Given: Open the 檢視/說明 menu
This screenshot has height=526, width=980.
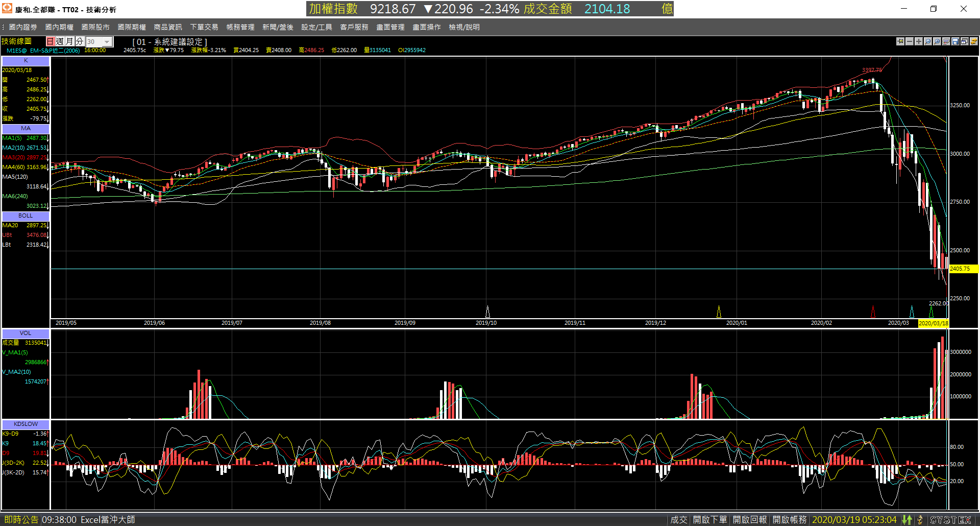Looking at the screenshot, I should (x=464, y=27).
